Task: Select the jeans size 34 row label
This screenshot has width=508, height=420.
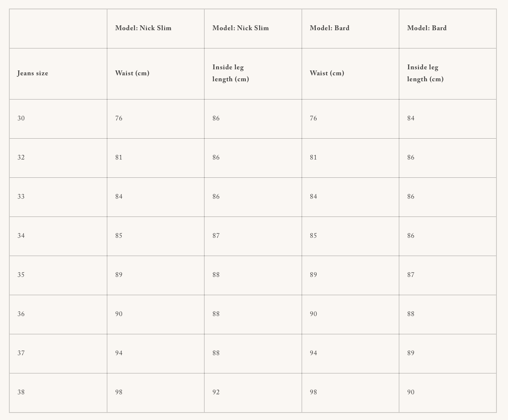Action: [21, 236]
